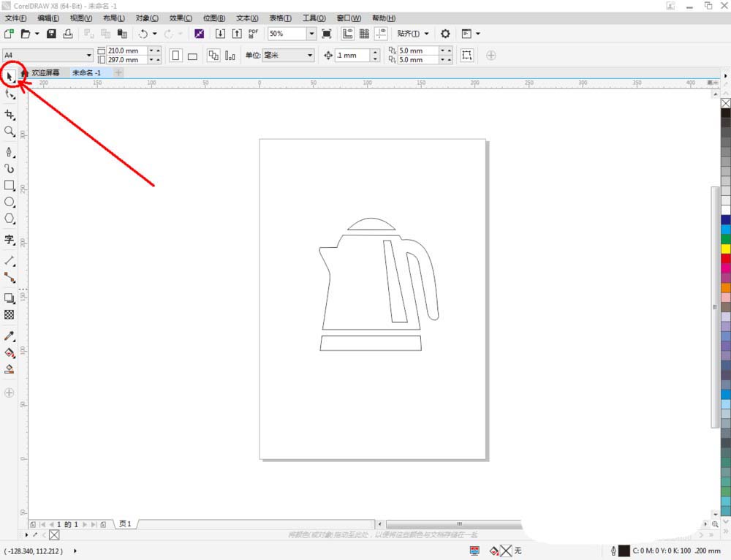Open the Options gear
Image resolution: width=731 pixels, height=560 pixels.
pos(445,34)
